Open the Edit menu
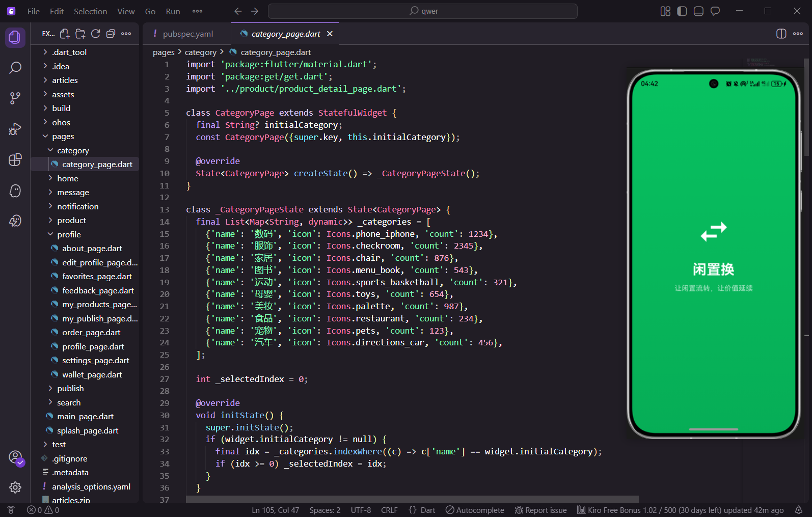812x517 pixels. (57, 11)
